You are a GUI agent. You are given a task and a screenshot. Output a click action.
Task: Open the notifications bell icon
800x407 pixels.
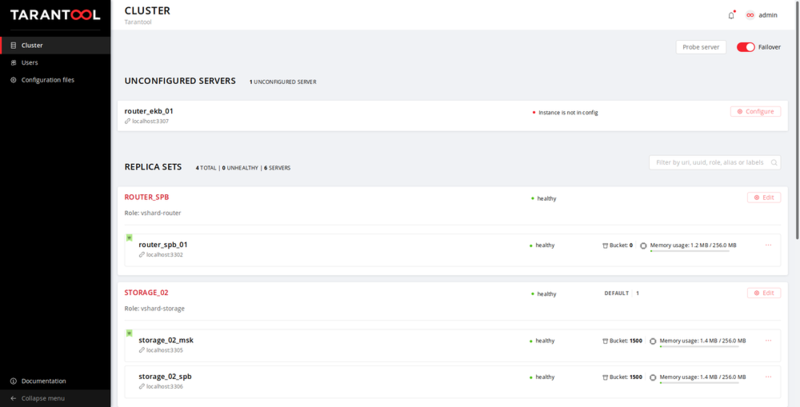pos(732,15)
